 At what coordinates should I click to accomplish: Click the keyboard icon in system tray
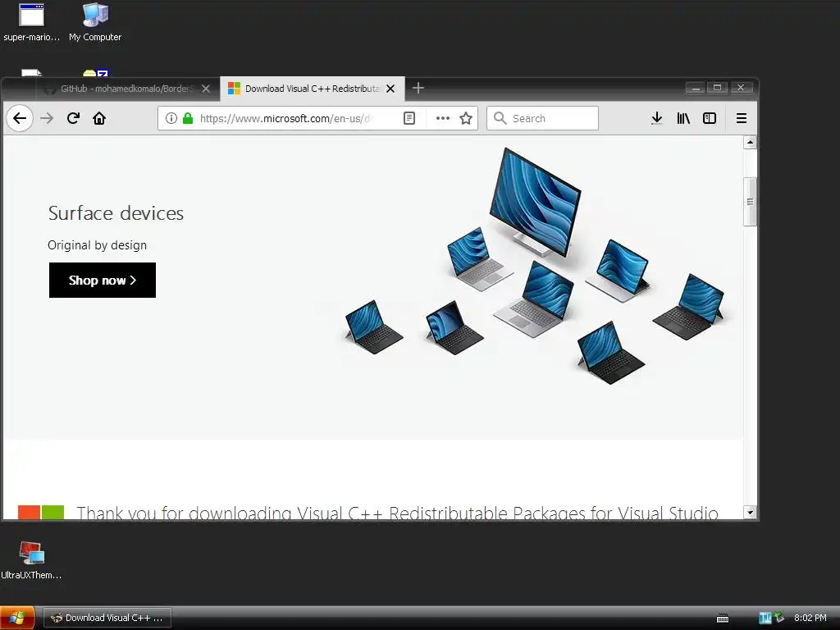723,619
